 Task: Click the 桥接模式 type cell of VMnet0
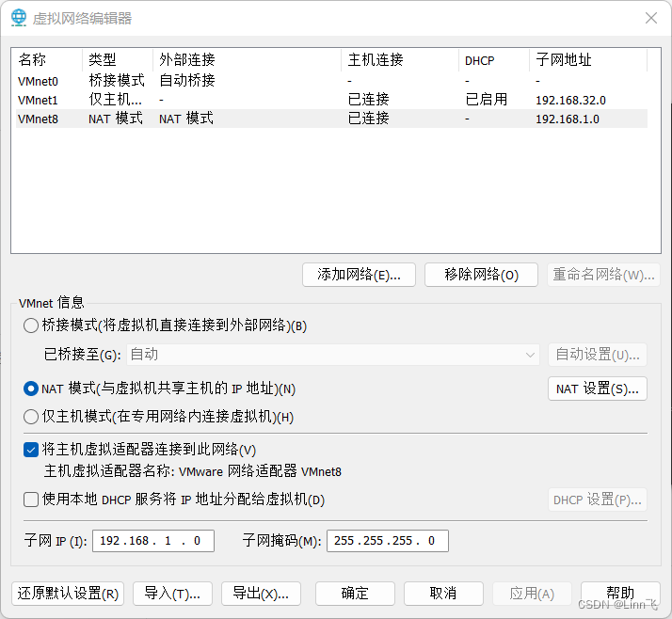coord(117,81)
